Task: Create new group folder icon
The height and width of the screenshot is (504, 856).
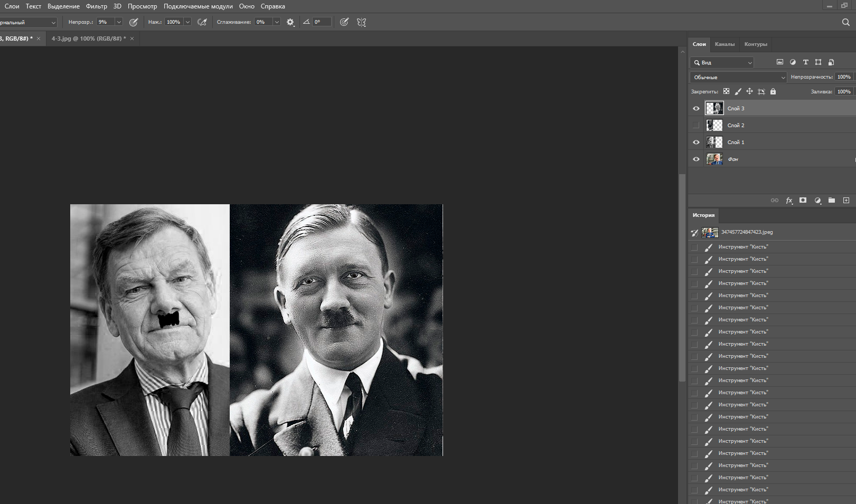Action: 832,201
